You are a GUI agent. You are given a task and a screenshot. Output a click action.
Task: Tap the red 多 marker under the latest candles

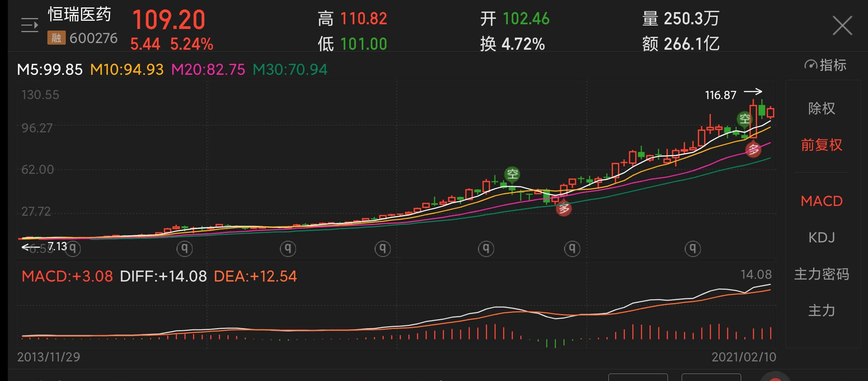pos(753,149)
